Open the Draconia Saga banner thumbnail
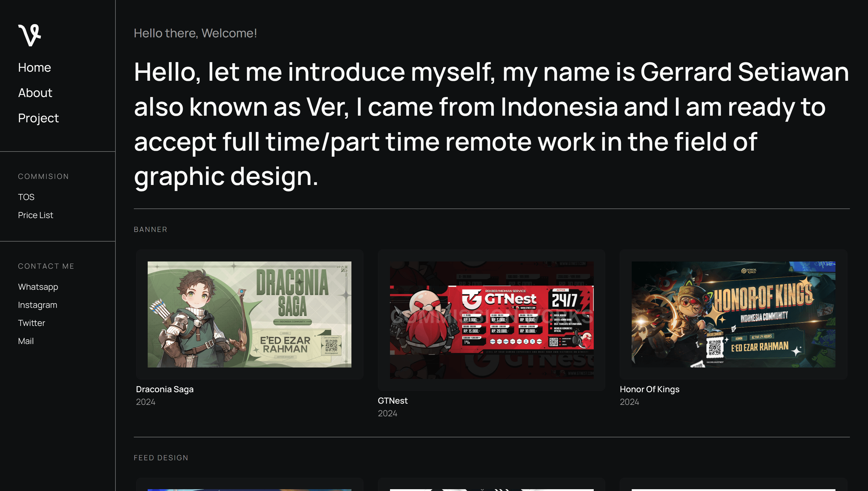 click(x=249, y=314)
